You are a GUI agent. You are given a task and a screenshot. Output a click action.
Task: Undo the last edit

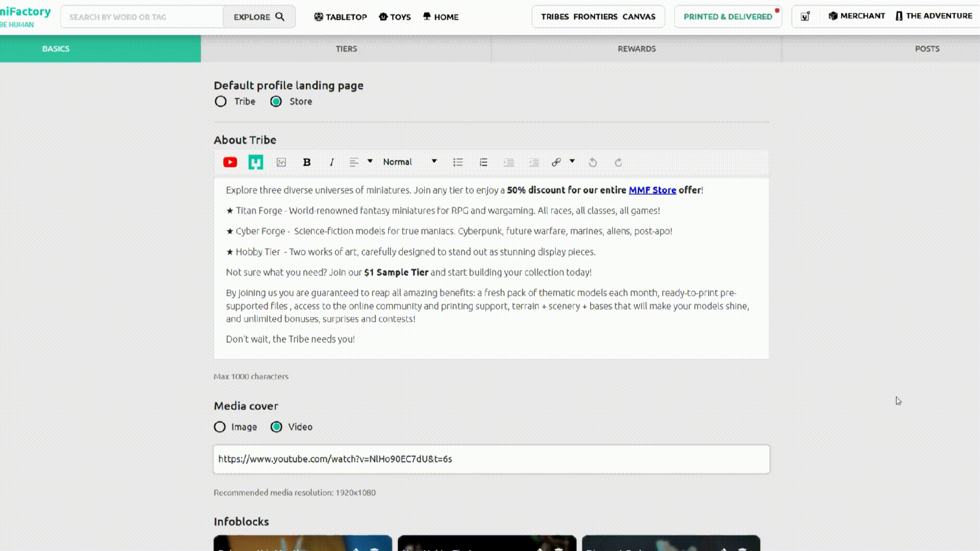(593, 162)
